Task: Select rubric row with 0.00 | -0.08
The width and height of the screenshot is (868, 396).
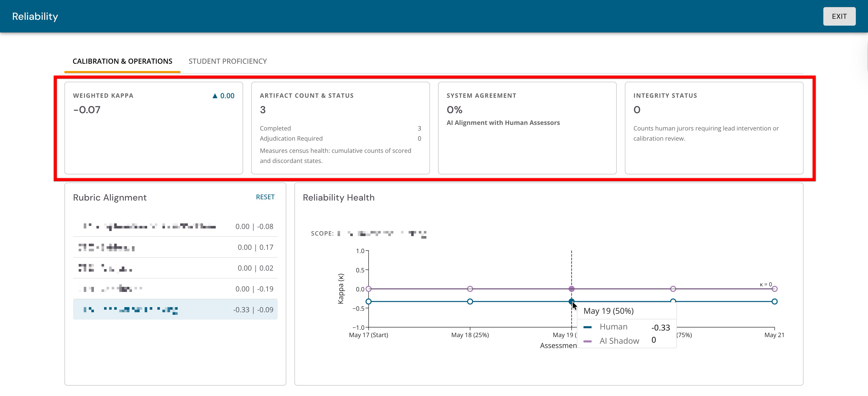Action: [175, 226]
